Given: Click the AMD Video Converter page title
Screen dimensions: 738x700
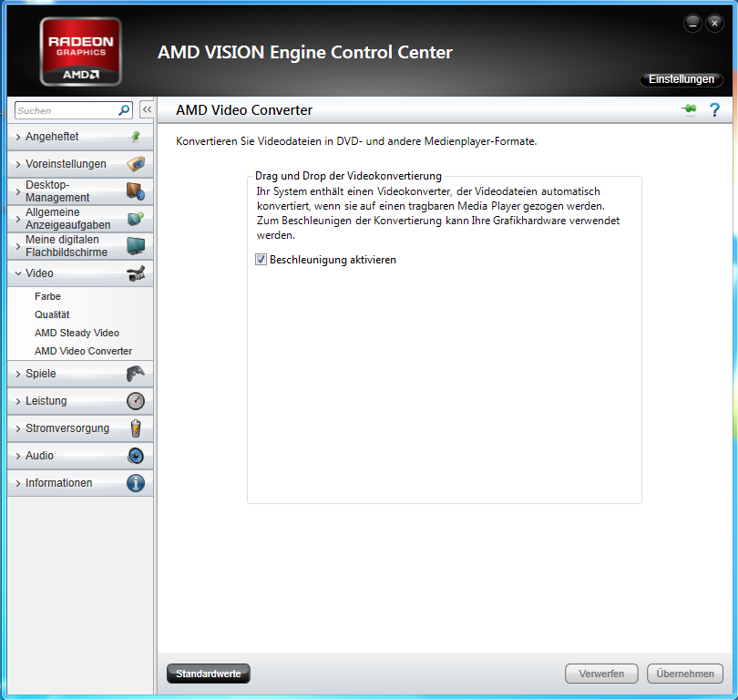Looking at the screenshot, I should (244, 110).
